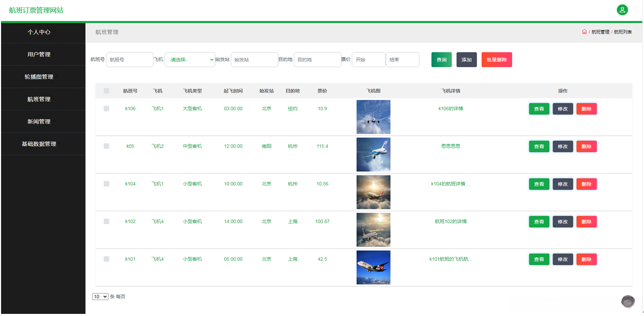
Task: Expand 航班管理 in the sidebar
Action: pyautogui.click(x=43, y=99)
